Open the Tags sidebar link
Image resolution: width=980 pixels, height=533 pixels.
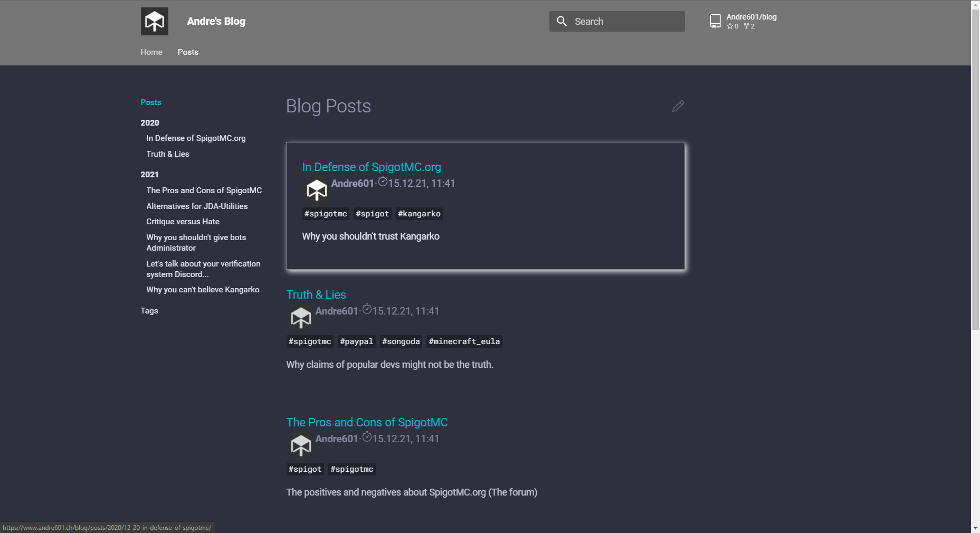click(149, 311)
